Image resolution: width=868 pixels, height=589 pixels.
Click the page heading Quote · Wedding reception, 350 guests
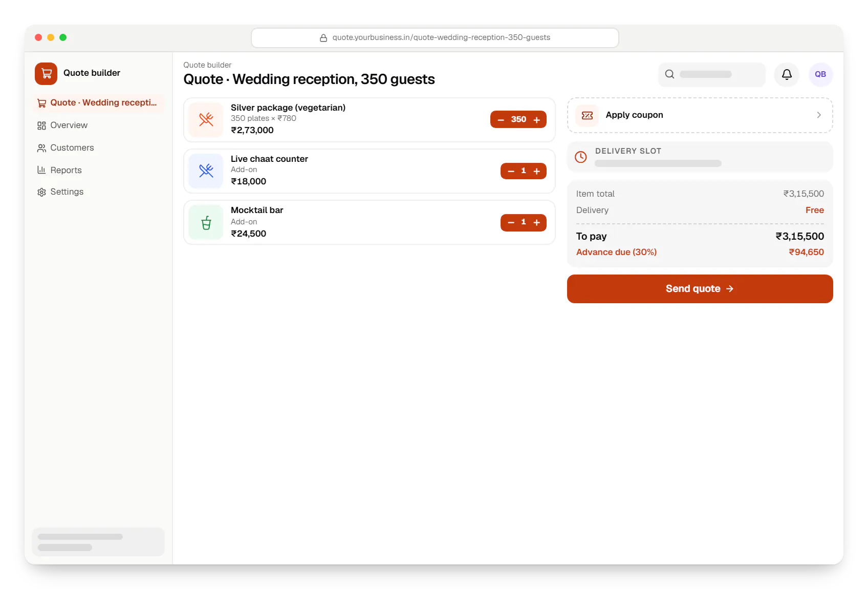(309, 79)
